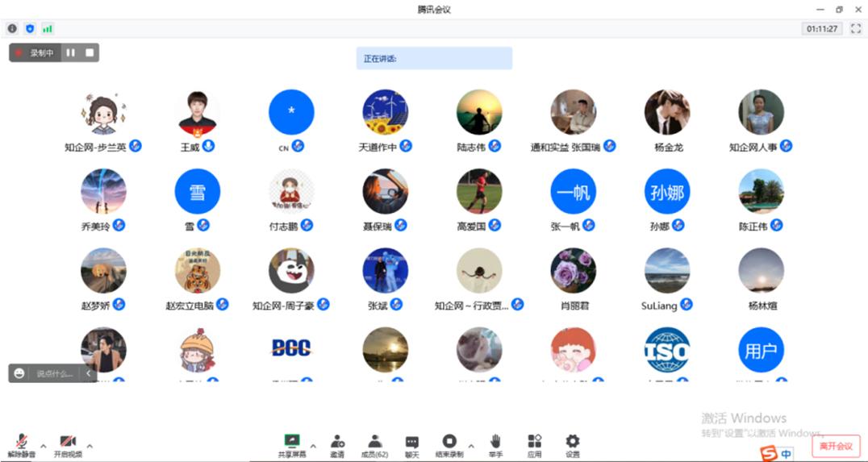Select 通和实益 张国瑞 avatar

coord(574,112)
